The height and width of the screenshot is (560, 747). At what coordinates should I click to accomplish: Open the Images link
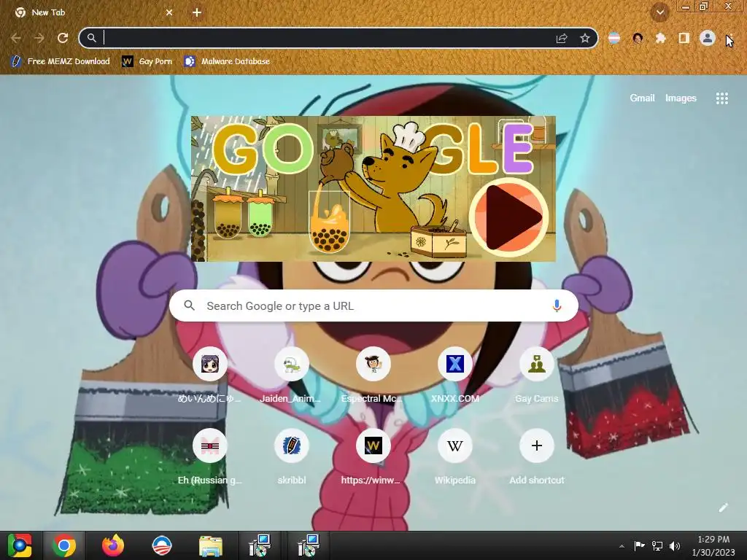point(681,98)
